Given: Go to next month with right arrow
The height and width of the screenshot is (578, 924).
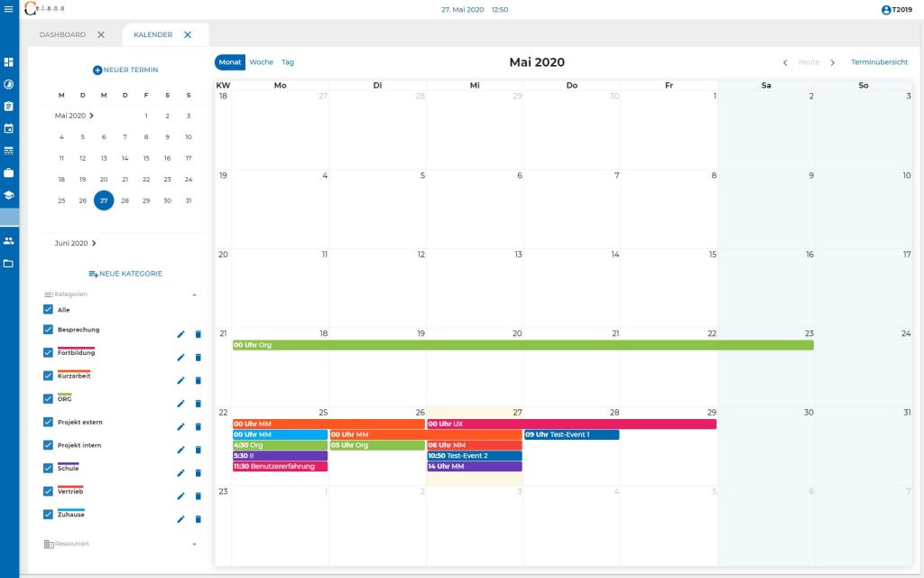Looking at the screenshot, I should [833, 62].
